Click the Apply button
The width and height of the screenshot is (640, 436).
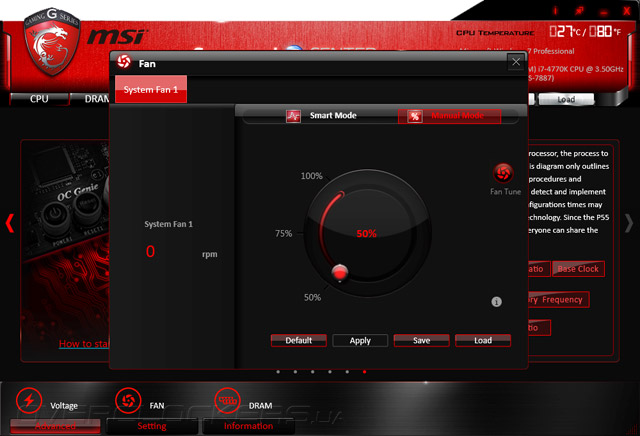360,340
